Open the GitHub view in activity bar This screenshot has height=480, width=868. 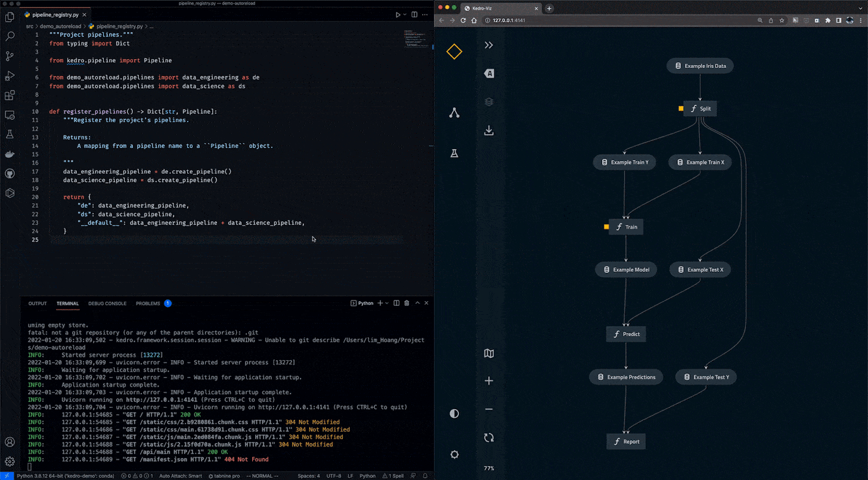click(10, 174)
